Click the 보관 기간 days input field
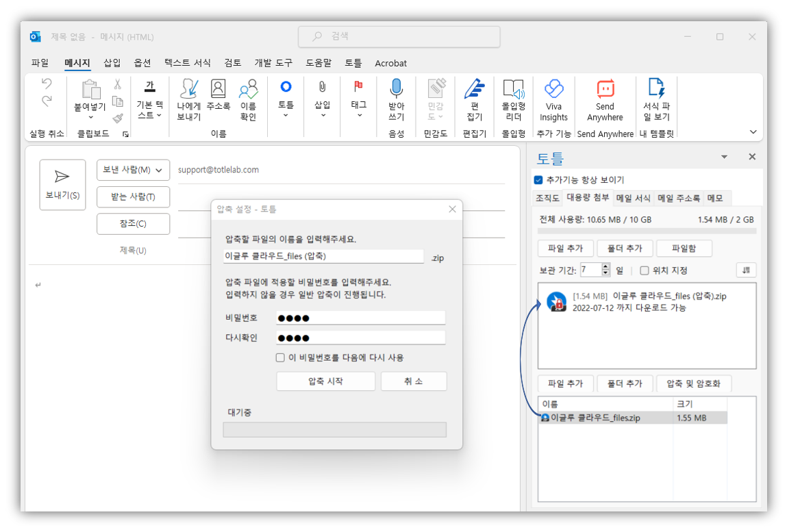787x532 pixels. tap(590, 270)
